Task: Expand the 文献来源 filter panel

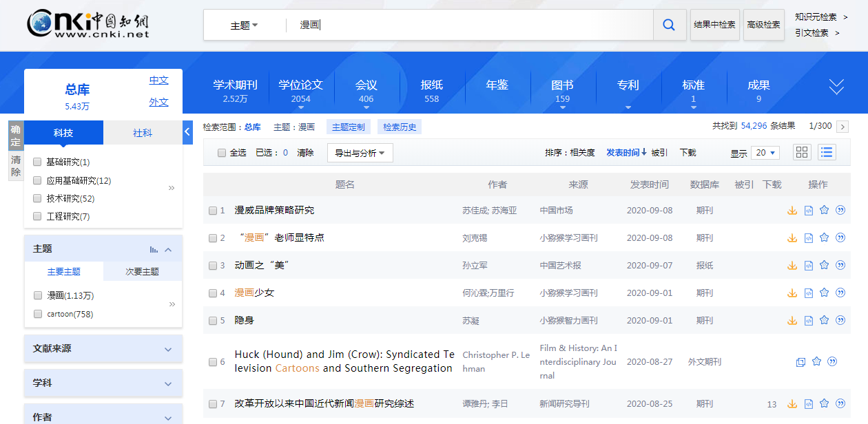Action: coord(103,349)
